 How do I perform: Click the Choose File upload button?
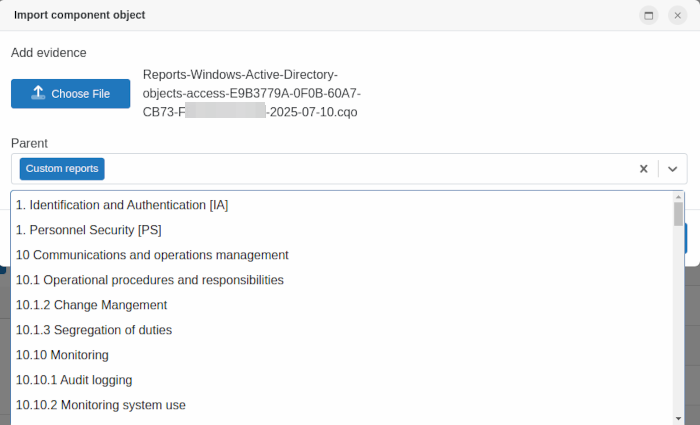pyautogui.click(x=71, y=94)
